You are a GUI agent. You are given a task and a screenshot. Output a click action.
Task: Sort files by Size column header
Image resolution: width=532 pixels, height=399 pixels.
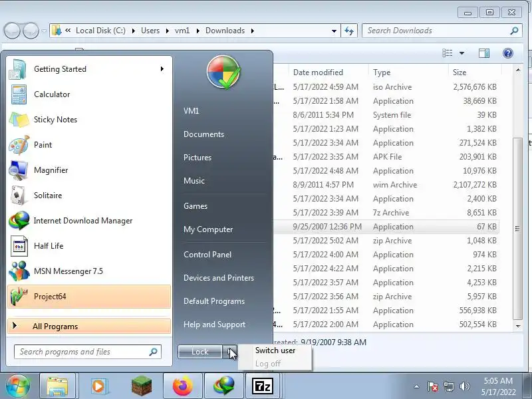click(475, 72)
